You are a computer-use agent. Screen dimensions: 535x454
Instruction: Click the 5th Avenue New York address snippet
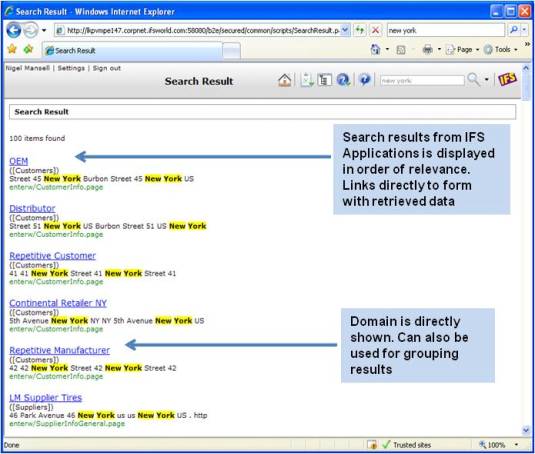(x=107, y=321)
